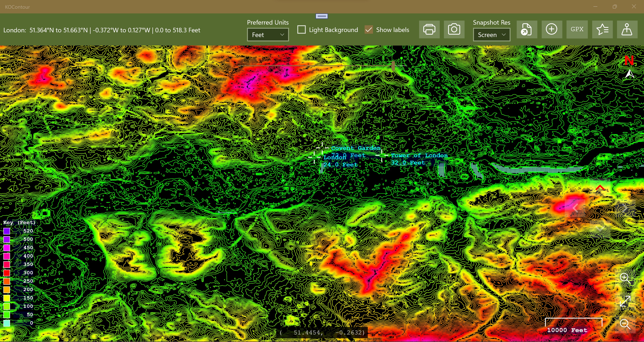644x342 pixels.
Task: Open the GPX import button
Action: 577,29
